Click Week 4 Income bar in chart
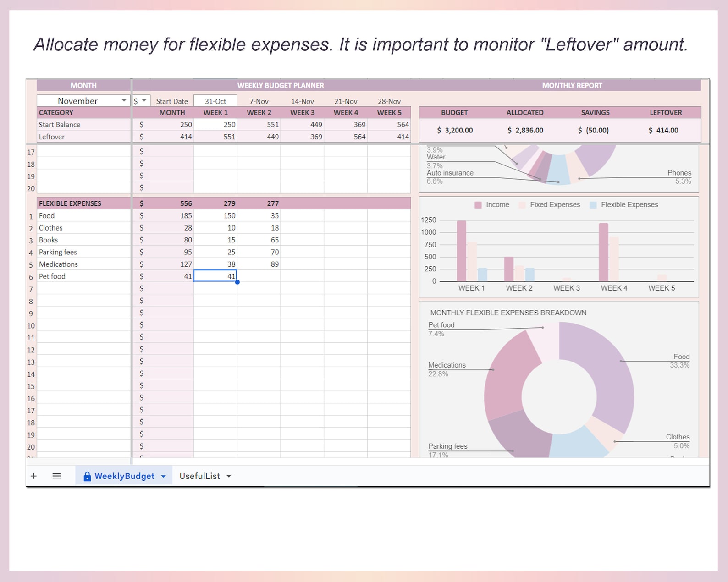 604,252
